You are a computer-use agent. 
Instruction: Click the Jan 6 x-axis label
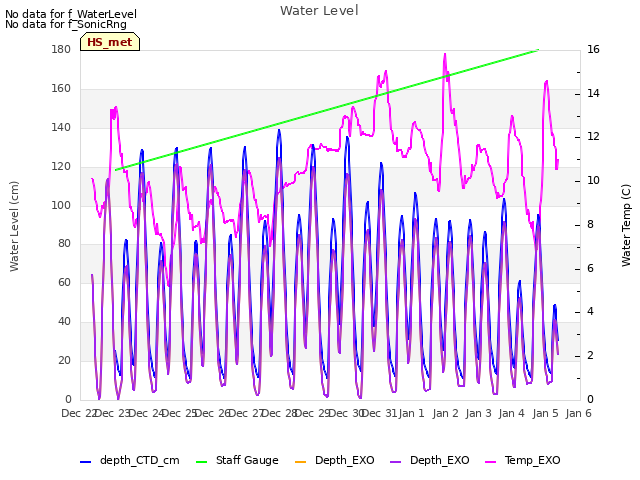click(x=578, y=413)
